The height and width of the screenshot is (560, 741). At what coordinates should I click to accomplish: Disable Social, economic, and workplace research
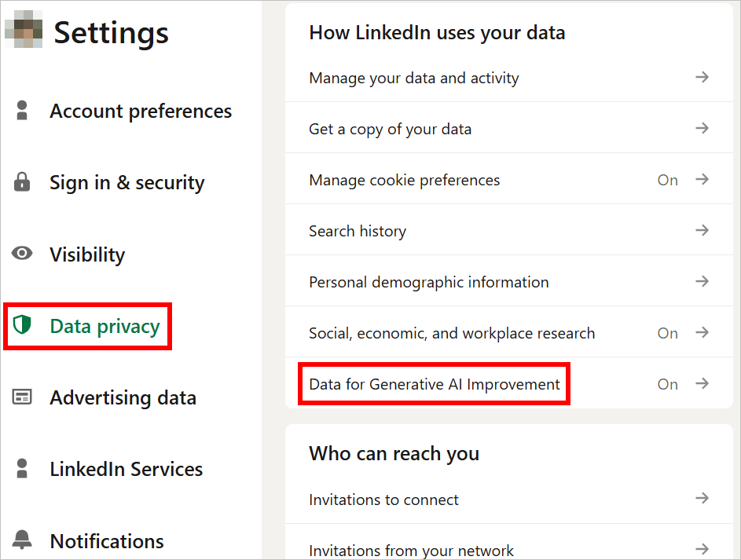tap(667, 332)
